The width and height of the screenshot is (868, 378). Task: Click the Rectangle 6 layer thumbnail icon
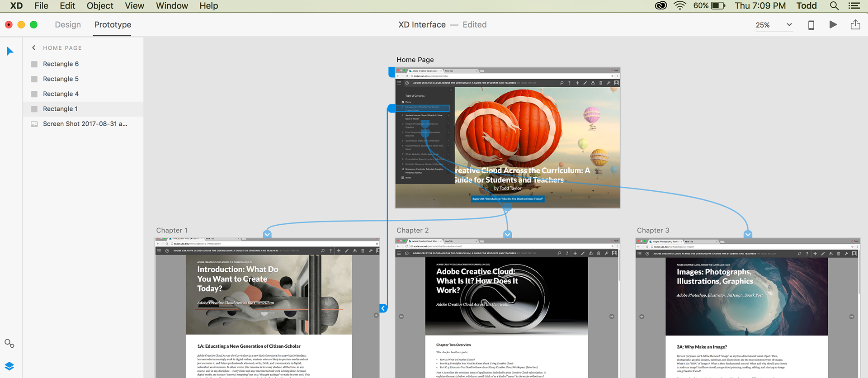(x=34, y=64)
